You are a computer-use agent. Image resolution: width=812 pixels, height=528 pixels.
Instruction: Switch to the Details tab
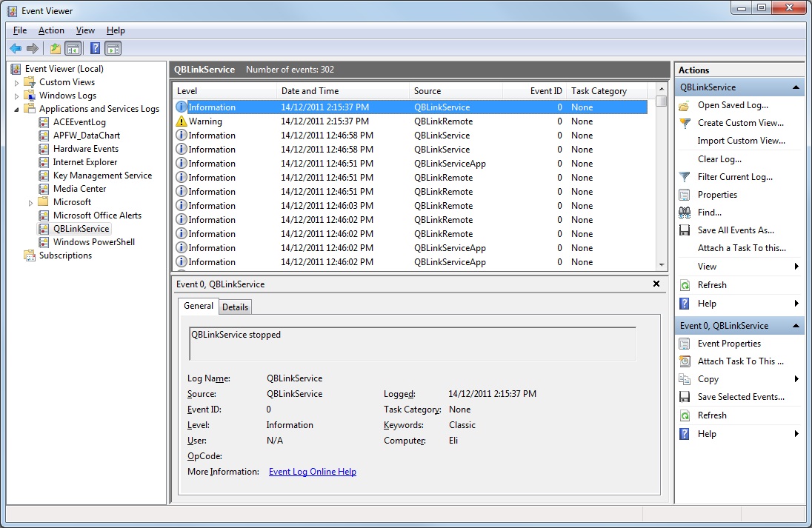[x=235, y=307]
